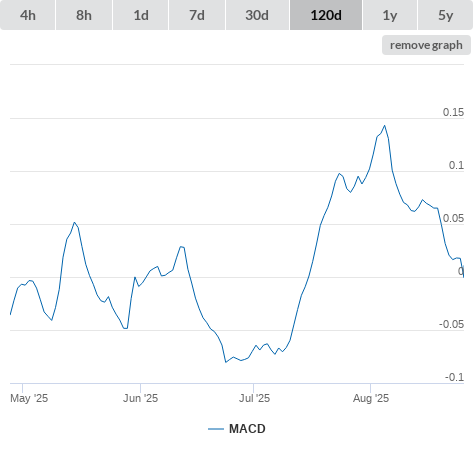Click the MACD lowest point in late June
This screenshot has height=455, width=474.
click(226, 362)
